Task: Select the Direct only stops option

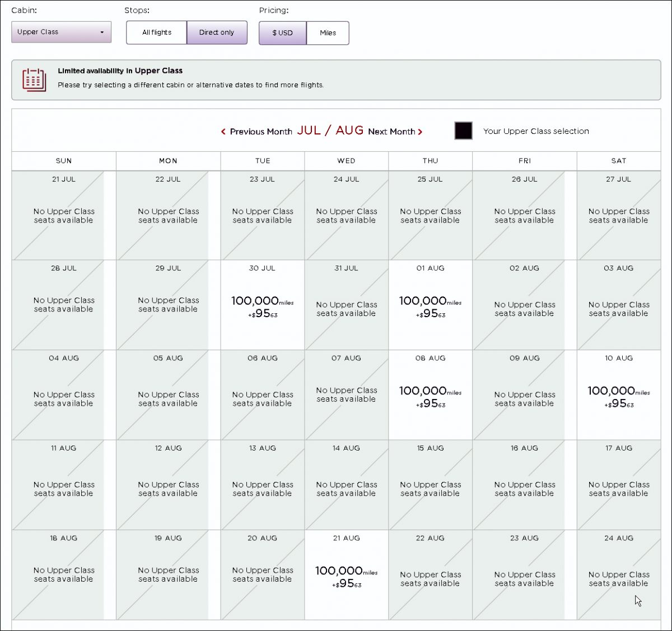Action: [x=217, y=33]
